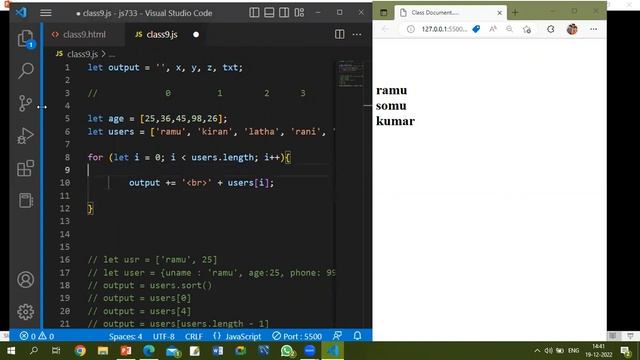Click the word ramu in the browser page
640x360 pixels.
pos(391,90)
